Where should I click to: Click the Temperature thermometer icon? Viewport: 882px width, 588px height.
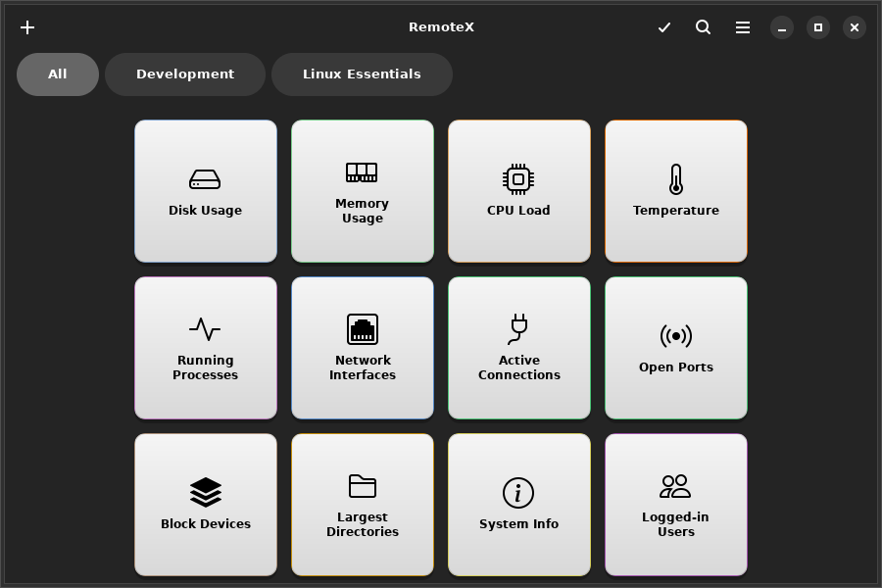pos(675,179)
